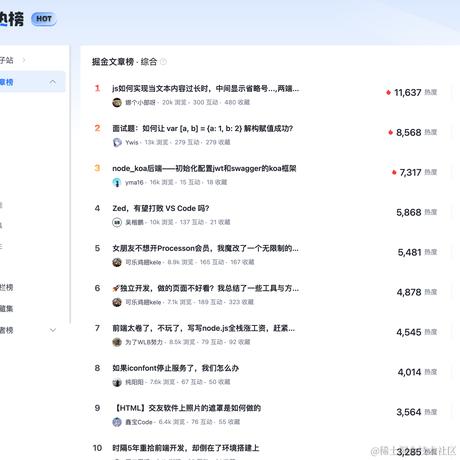460x460 pixels.
Task: Click the info icon beside 掘金文章榜 · 综合
Action: coord(163,62)
